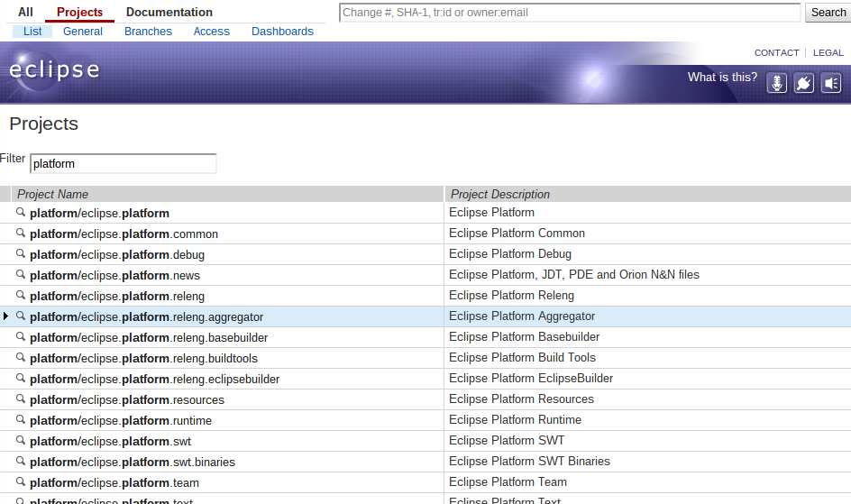
Task: Open project eclipse.platform.swt.binaries
Action: (133, 463)
